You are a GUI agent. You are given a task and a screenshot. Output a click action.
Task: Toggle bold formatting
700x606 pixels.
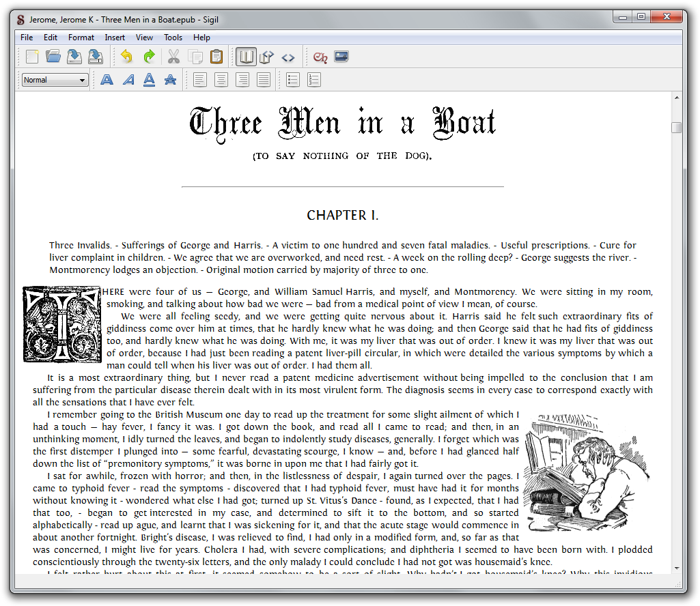point(107,80)
